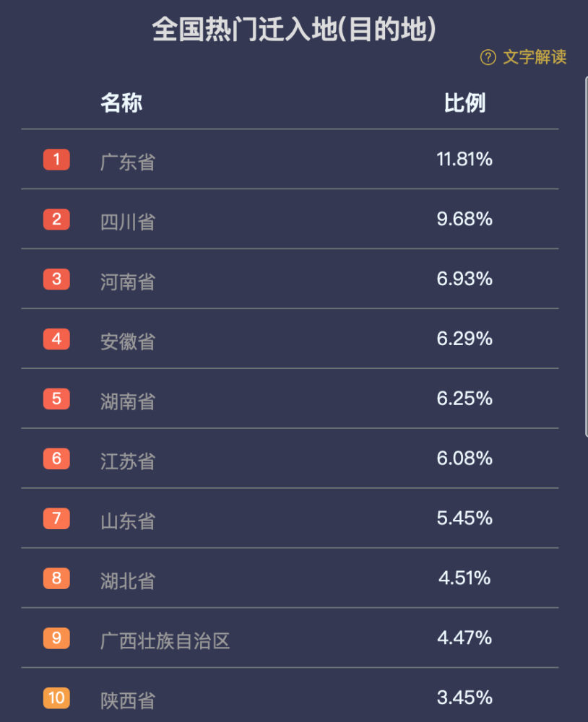Click the rank 10 badge icon
Image resolution: width=588 pixels, height=722 pixels.
tap(56, 698)
